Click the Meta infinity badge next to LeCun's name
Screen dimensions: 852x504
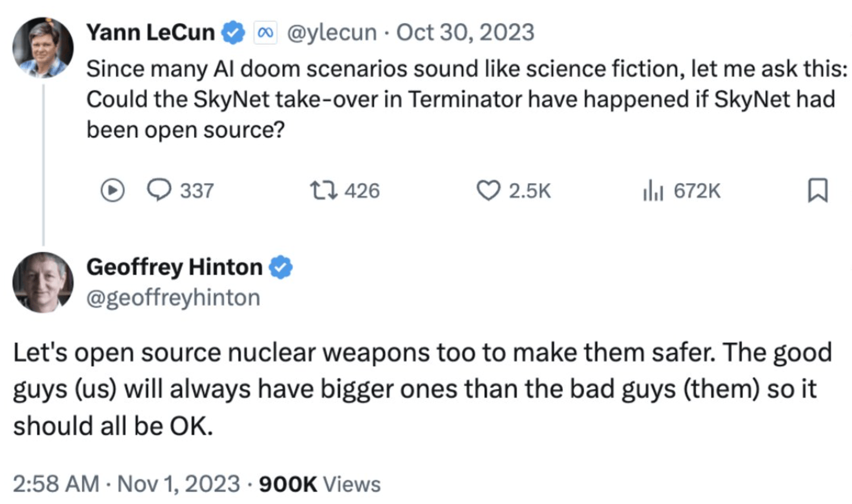tap(265, 32)
